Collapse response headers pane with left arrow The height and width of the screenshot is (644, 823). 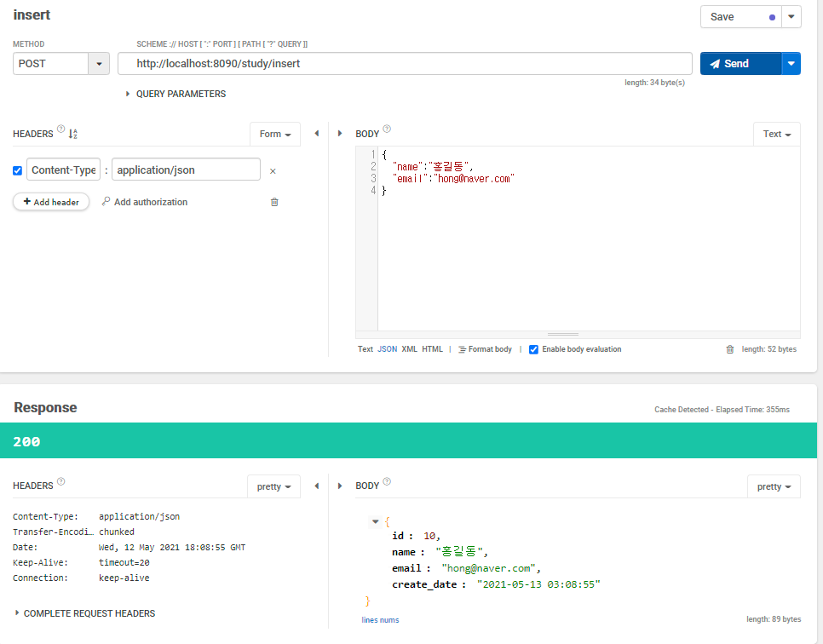(x=316, y=486)
